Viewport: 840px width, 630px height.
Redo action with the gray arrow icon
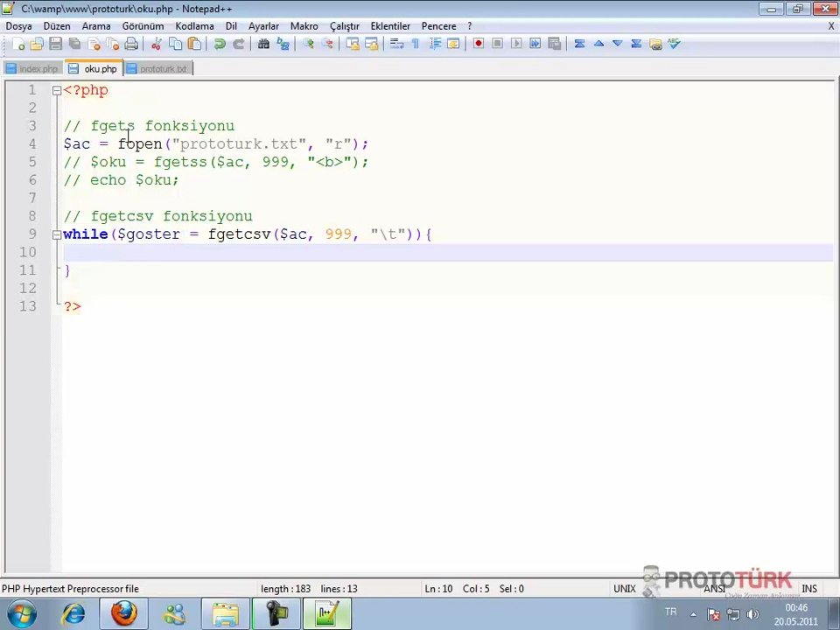pos(238,45)
